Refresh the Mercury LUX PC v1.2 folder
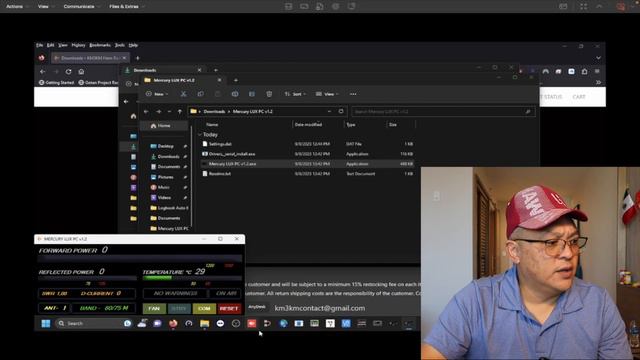This screenshot has width=640, height=360. (x=341, y=111)
